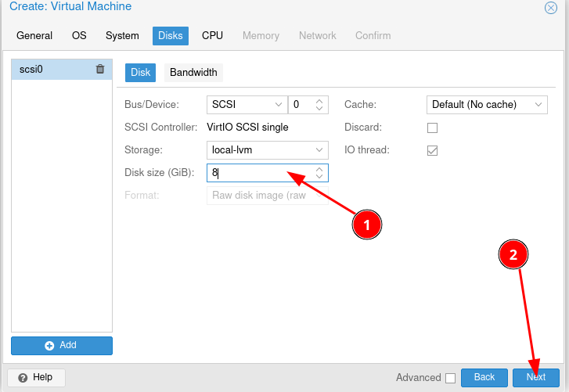Expand the Cache mode dropdown
The width and height of the screenshot is (569, 392).
point(539,105)
